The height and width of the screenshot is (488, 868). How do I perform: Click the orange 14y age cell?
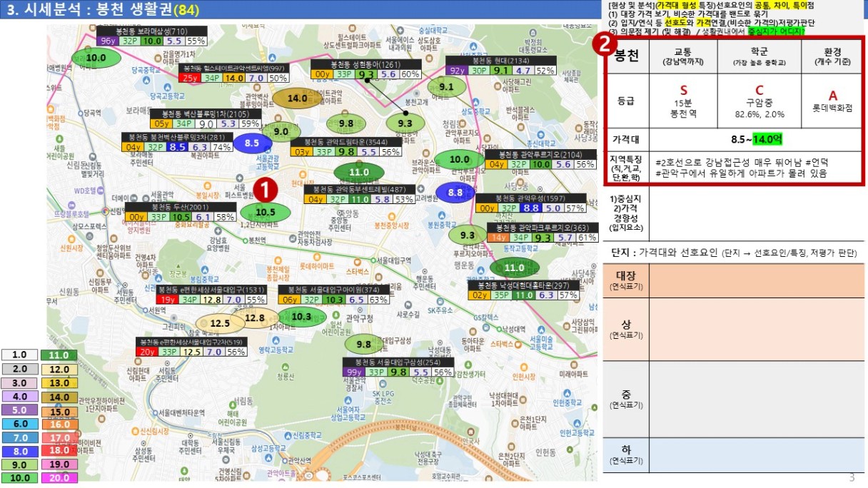498,238
